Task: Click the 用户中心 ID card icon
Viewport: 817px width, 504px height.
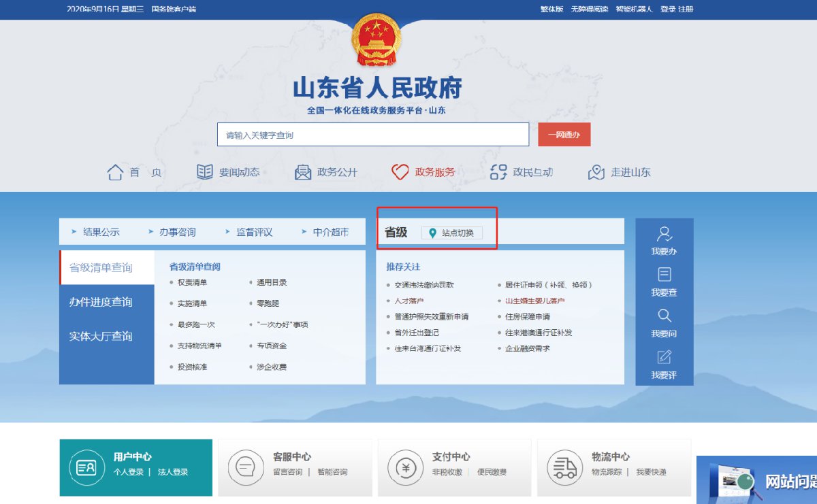Action: [86, 467]
